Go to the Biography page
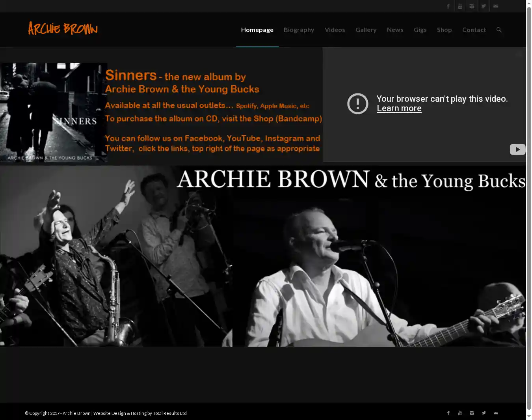The width and height of the screenshot is (532, 420). pyautogui.click(x=299, y=30)
